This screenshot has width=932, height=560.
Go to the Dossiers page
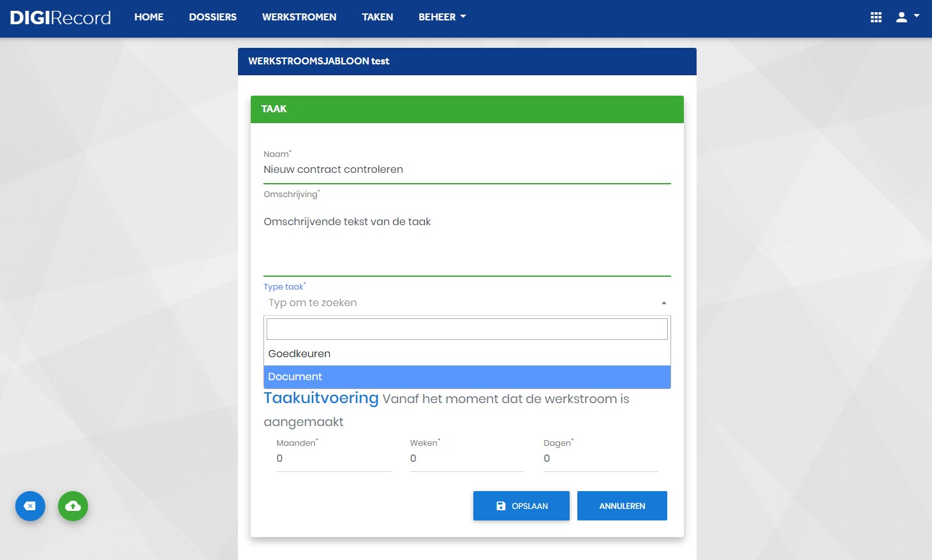212,17
